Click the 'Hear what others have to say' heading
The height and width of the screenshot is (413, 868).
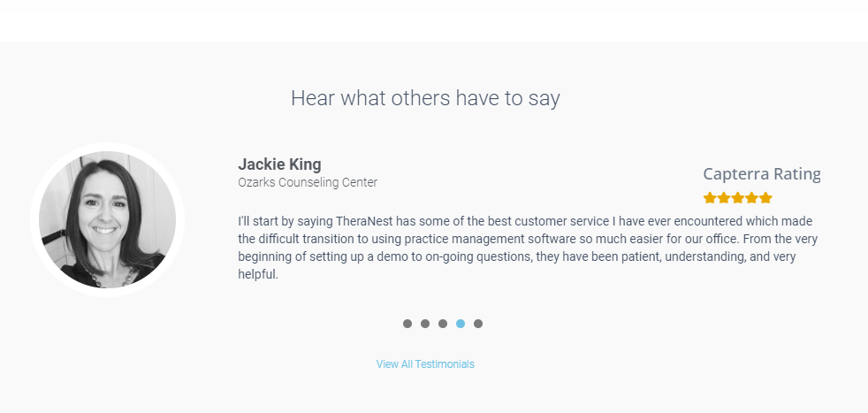(x=425, y=98)
